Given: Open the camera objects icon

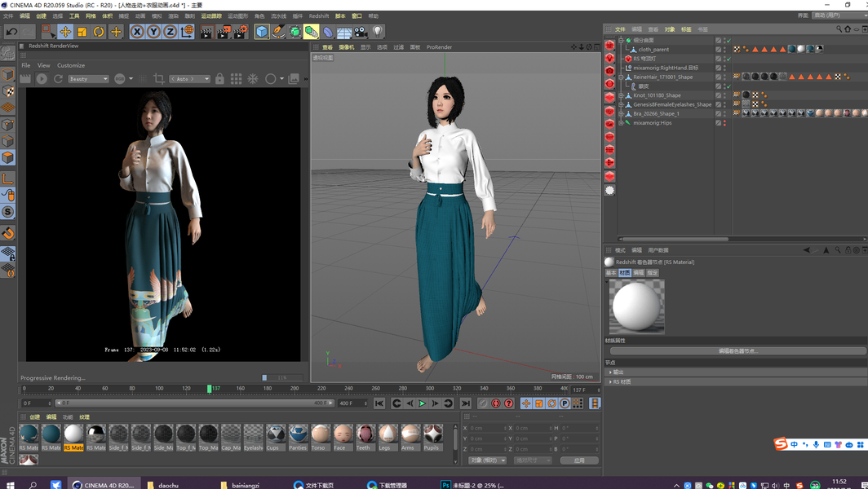Looking at the screenshot, I should click(x=361, y=32).
